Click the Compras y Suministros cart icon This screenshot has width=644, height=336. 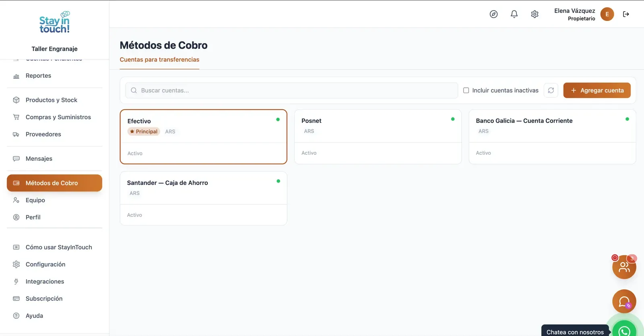[16, 117]
